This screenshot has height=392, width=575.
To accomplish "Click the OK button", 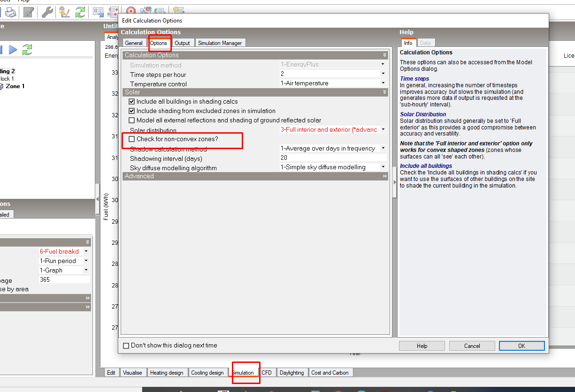I will pyautogui.click(x=522, y=346).
